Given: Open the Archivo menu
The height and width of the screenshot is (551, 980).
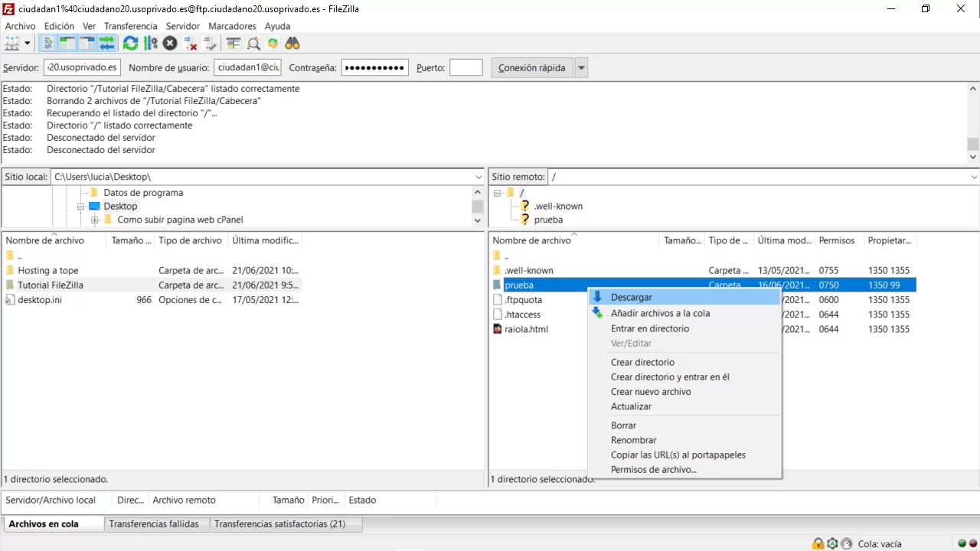Looking at the screenshot, I should [x=20, y=26].
